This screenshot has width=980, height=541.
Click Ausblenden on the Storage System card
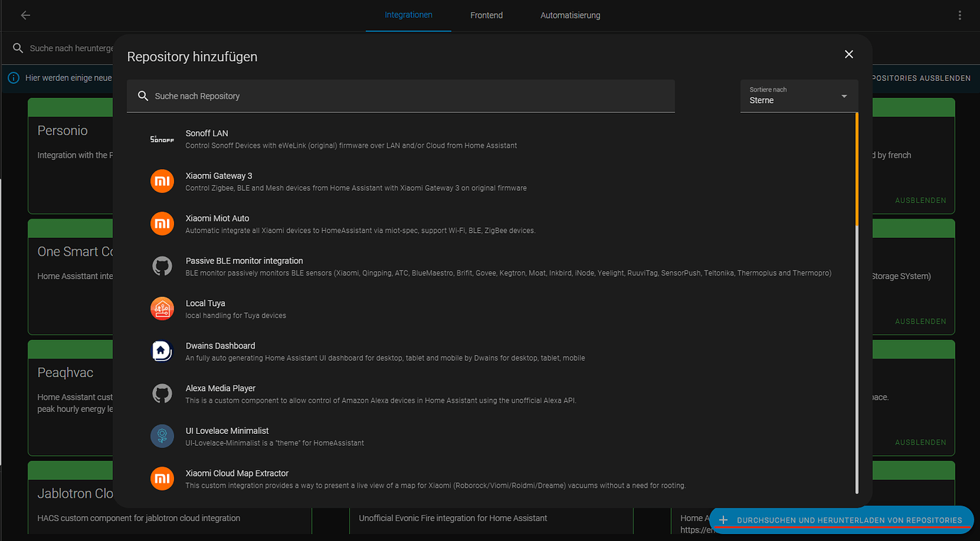tap(920, 321)
